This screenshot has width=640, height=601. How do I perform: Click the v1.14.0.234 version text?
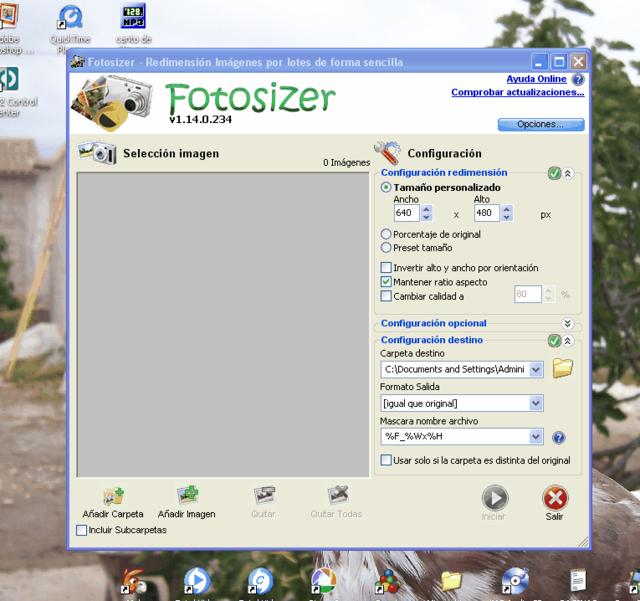tap(200, 119)
